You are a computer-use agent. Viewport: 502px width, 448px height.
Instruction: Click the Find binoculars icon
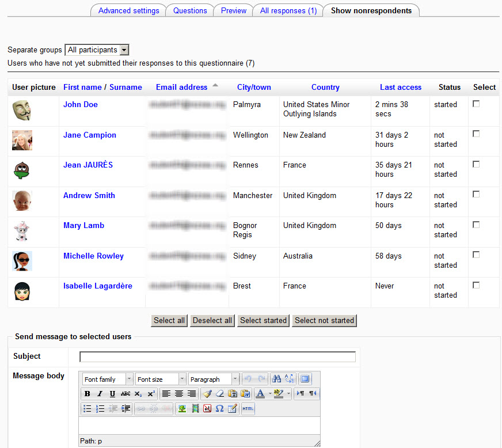coord(276,379)
